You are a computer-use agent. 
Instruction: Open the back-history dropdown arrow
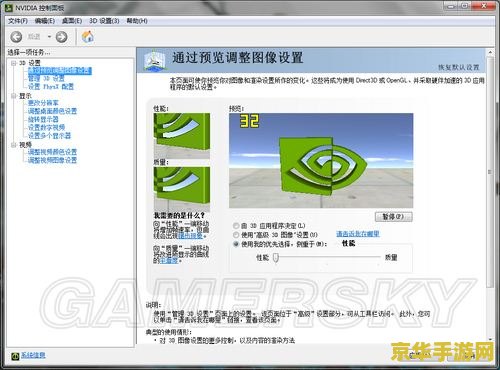49,37
